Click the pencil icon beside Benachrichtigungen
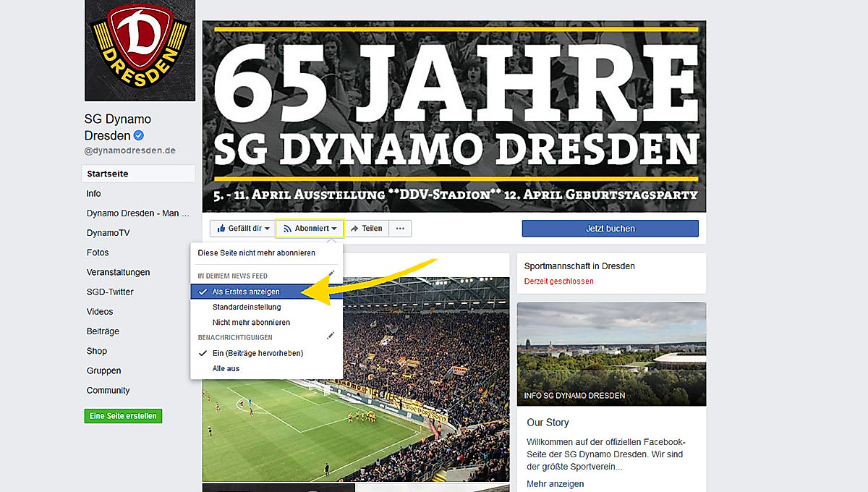 (331, 336)
